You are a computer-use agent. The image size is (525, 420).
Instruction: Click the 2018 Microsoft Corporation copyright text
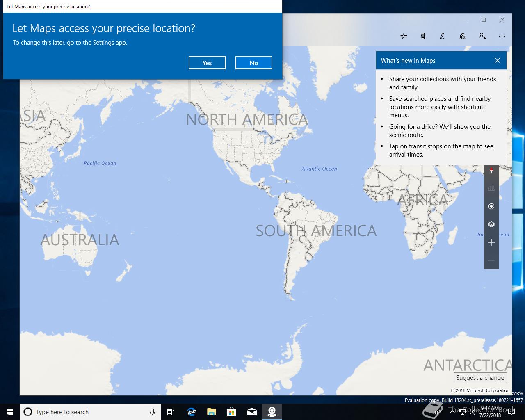480,390
